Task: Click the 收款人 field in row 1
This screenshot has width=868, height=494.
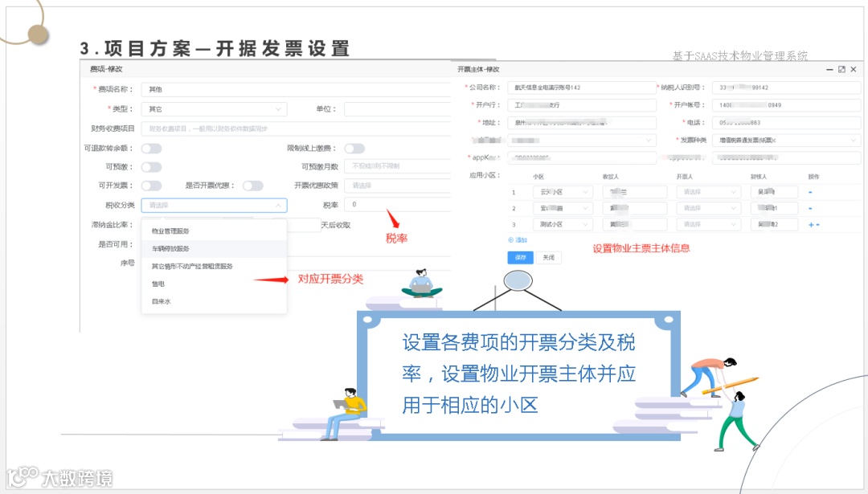Action: tap(635, 192)
